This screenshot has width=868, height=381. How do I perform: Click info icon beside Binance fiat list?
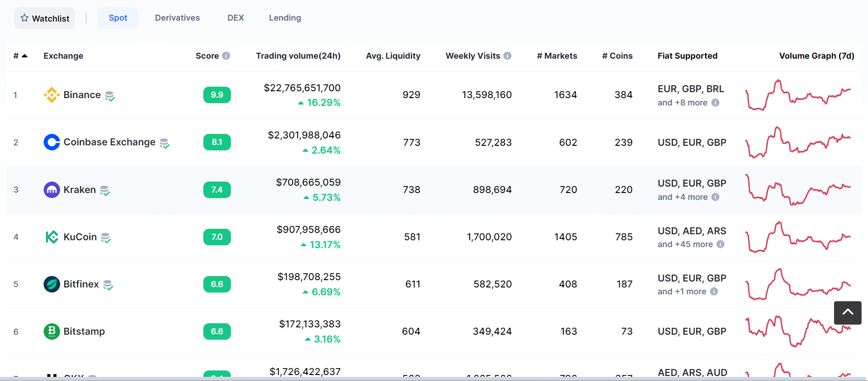point(715,103)
